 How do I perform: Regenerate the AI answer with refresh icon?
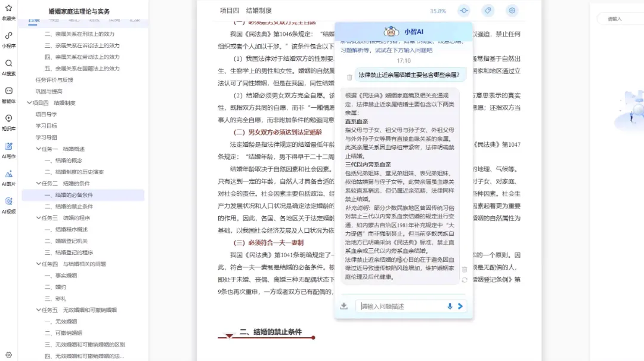[x=465, y=280]
